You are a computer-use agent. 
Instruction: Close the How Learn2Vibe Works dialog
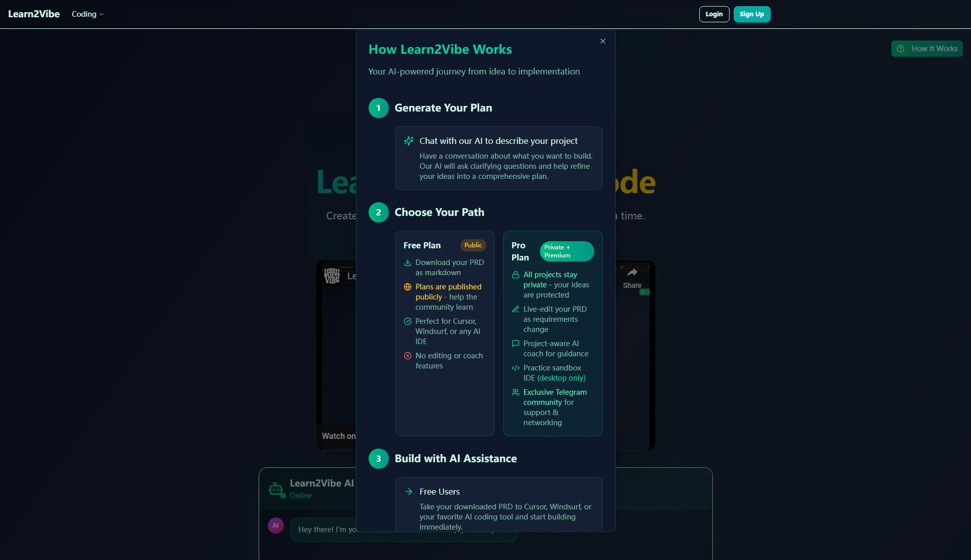[x=602, y=41]
